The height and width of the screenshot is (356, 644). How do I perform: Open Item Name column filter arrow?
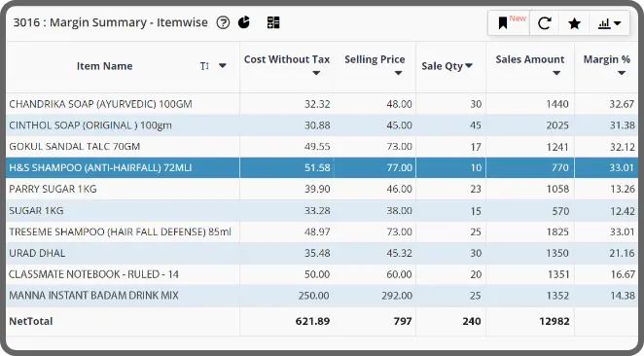pos(222,66)
